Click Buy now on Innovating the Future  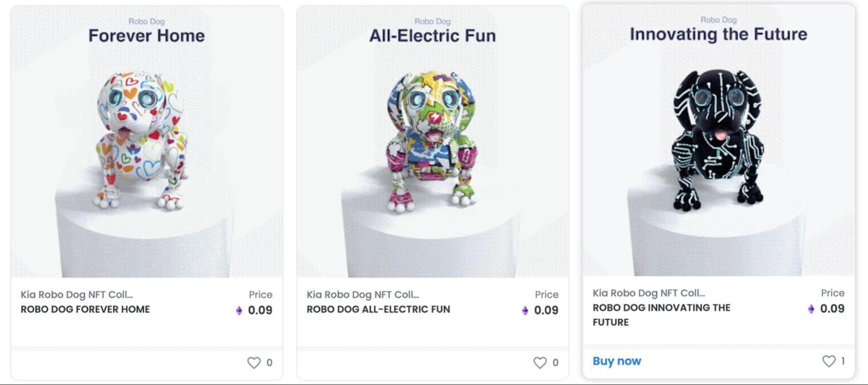click(x=617, y=361)
